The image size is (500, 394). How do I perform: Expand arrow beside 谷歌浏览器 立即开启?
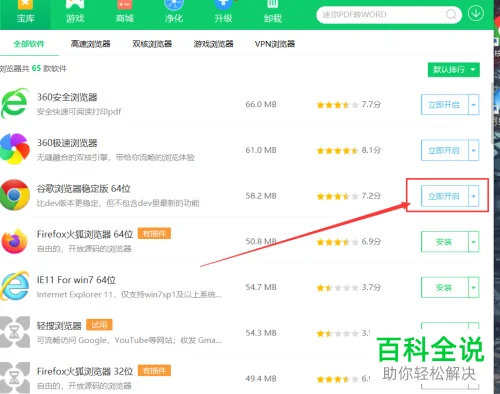click(x=473, y=196)
